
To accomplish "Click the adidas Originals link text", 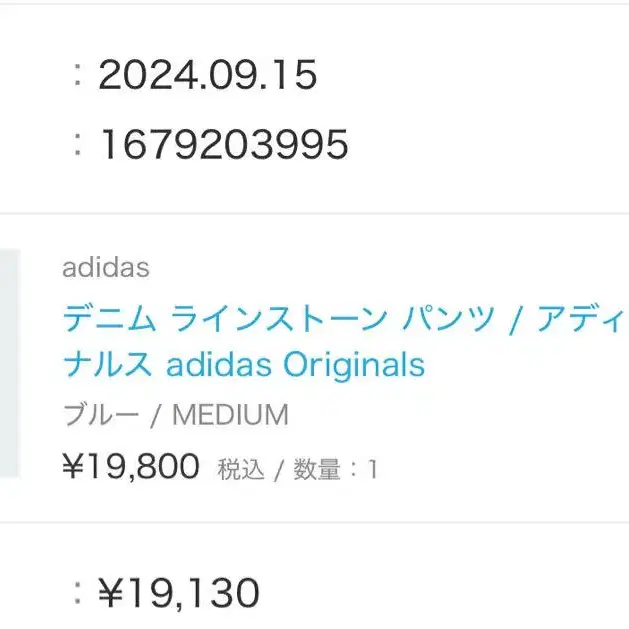I will (x=295, y=365).
